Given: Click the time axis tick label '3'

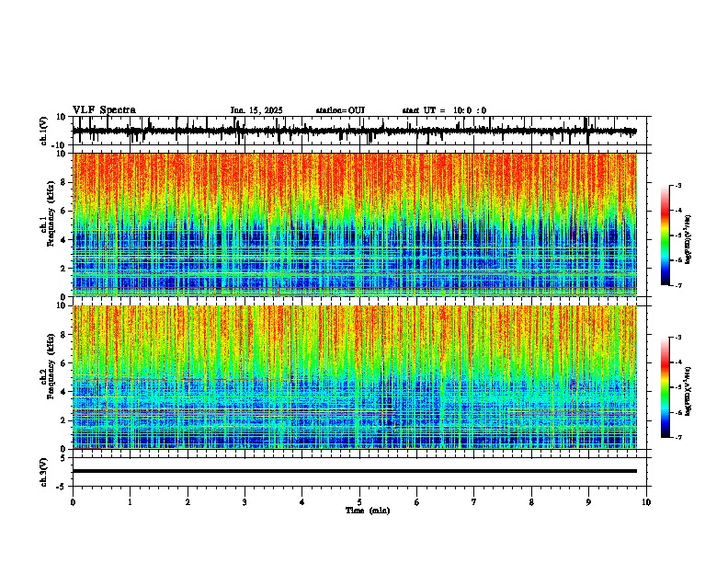Looking at the screenshot, I should point(245,502).
